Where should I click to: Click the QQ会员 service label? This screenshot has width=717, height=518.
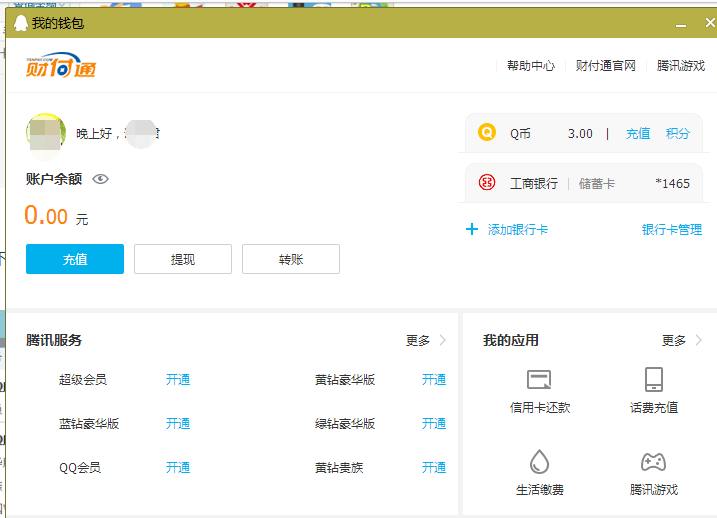click(x=80, y=467)
